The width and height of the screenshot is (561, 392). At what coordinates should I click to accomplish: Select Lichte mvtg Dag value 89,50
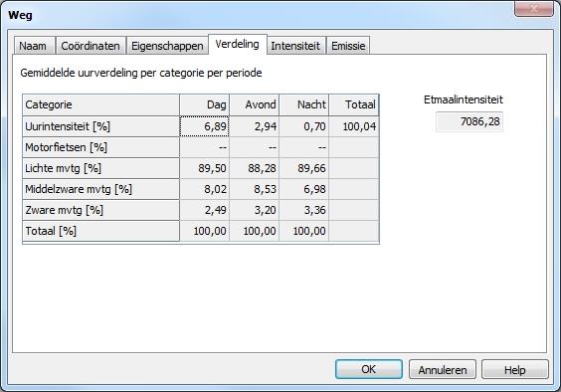point(205,168)
